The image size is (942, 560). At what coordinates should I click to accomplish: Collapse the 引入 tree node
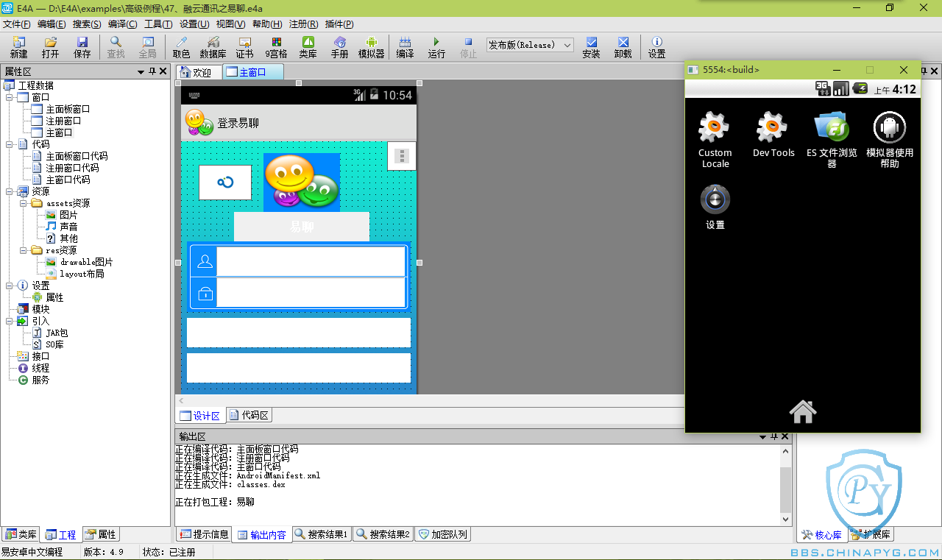pyautogui.click(x=9, y=321)
